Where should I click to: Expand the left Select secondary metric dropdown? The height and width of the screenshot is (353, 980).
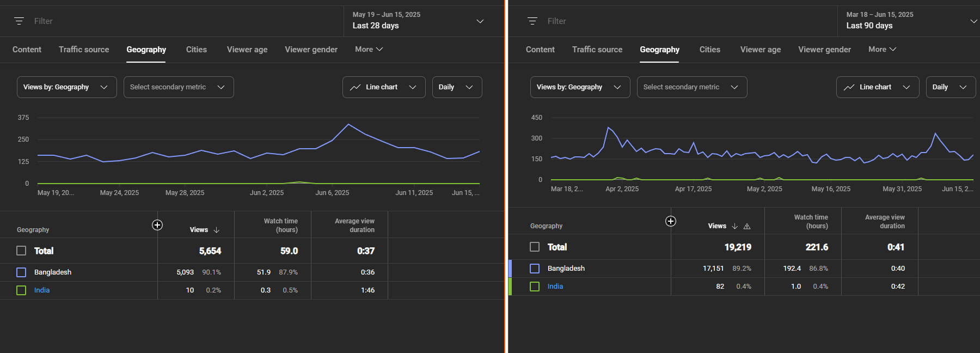pos(179,87)
